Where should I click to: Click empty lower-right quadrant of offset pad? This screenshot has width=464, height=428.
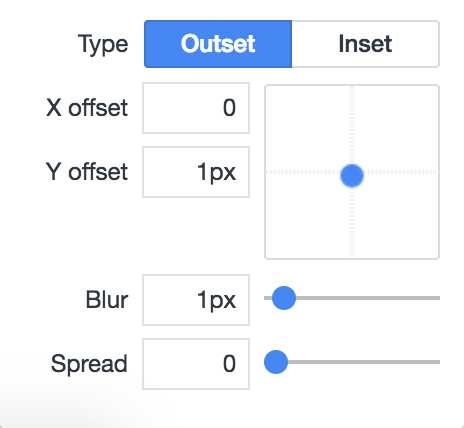397,216
